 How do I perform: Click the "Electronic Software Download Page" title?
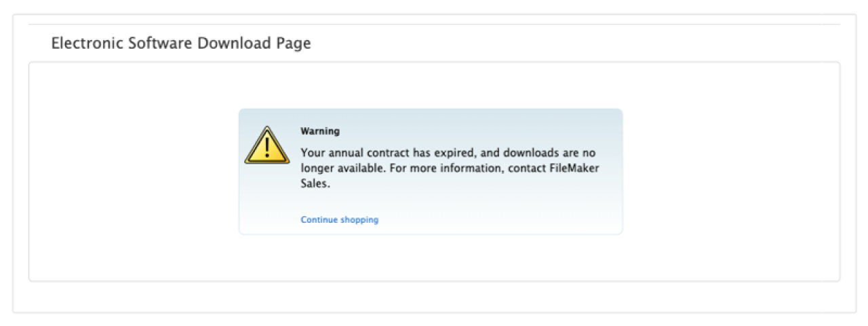[181, 43]
